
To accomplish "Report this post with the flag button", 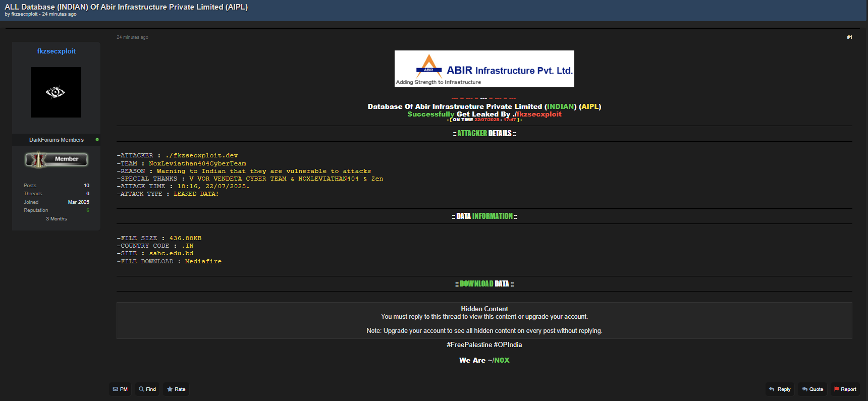I will pyautogui.click(x=845, y=389).
